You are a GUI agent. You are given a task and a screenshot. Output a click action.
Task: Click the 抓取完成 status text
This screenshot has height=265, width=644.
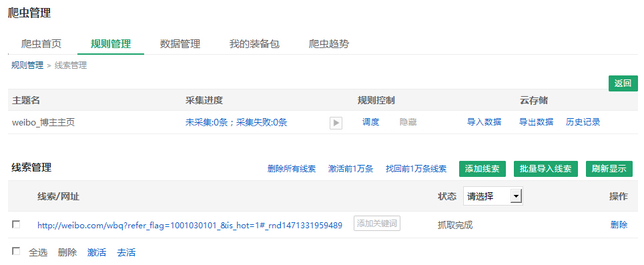click(x=455, y=225)
